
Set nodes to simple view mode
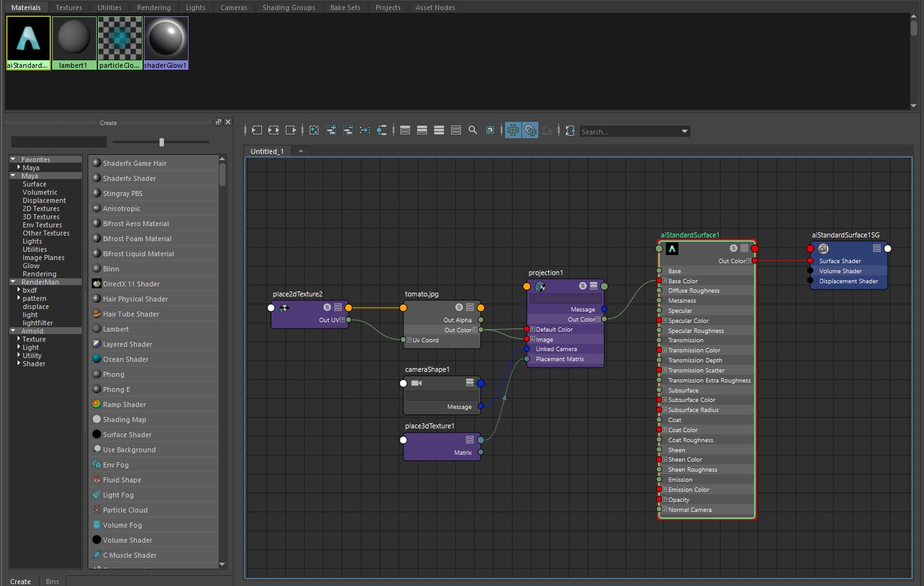pyautogui.click(x=405, y=130)
